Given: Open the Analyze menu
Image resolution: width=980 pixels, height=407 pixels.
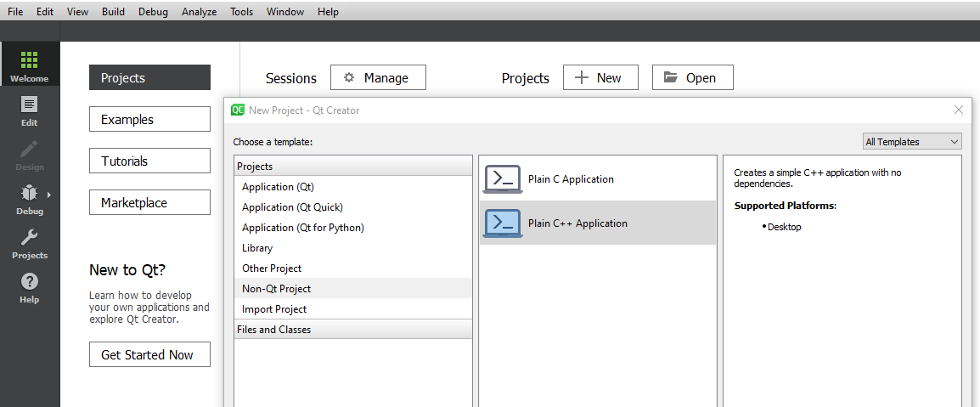Looking at the screenshot, I should coord(199,11).
